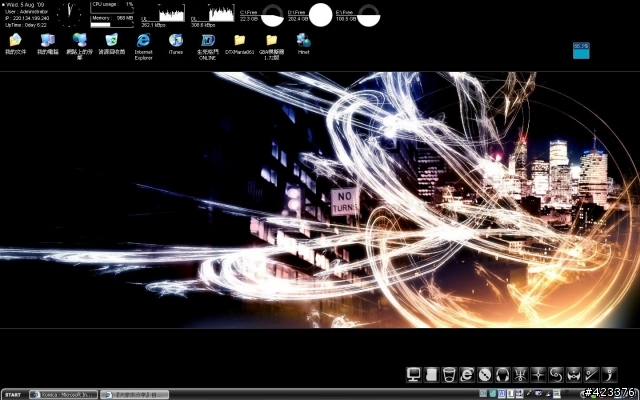Switch to the second taskbar window button

click(x=134, y=395)
